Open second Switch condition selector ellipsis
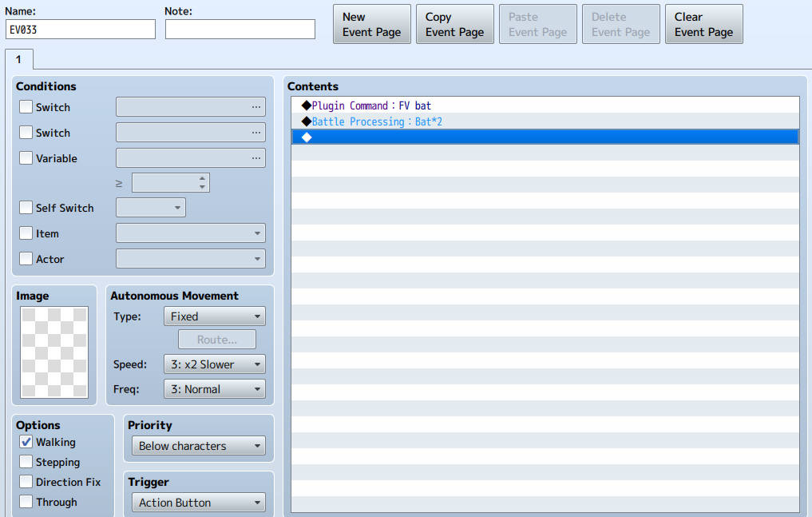This screenshot has width=812, height=517. [x=255, y=133]
